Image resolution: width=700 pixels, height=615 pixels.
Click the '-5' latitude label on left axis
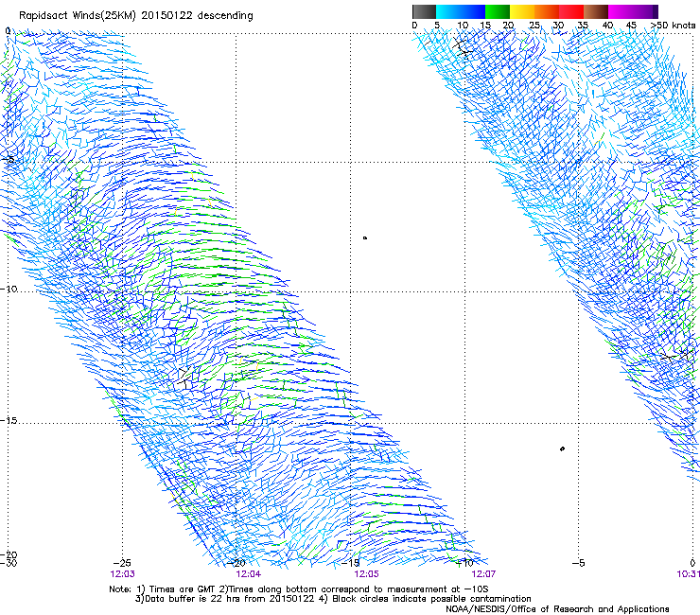click(9, 159)
